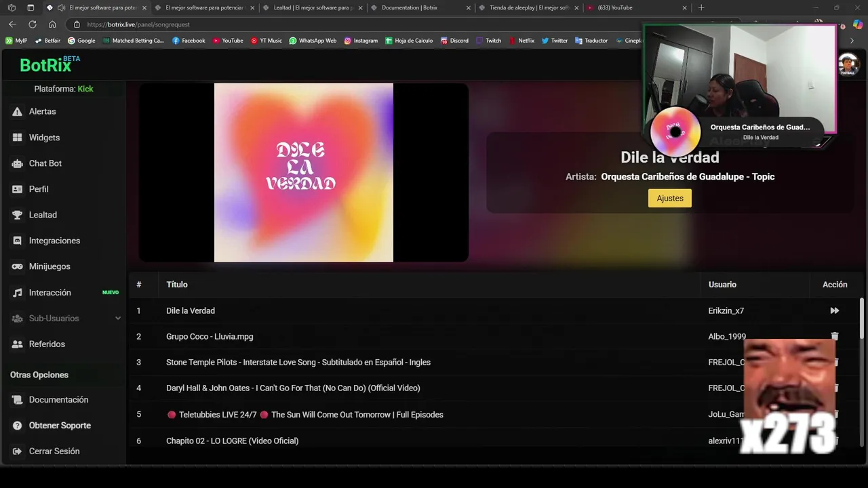868x488 pixels.
Task: Open the YT Music bookmark
Action: (x=266, y=41)
